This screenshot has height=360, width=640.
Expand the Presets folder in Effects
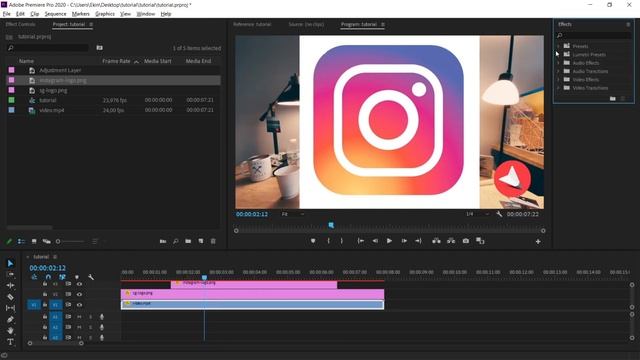[558, 46]
